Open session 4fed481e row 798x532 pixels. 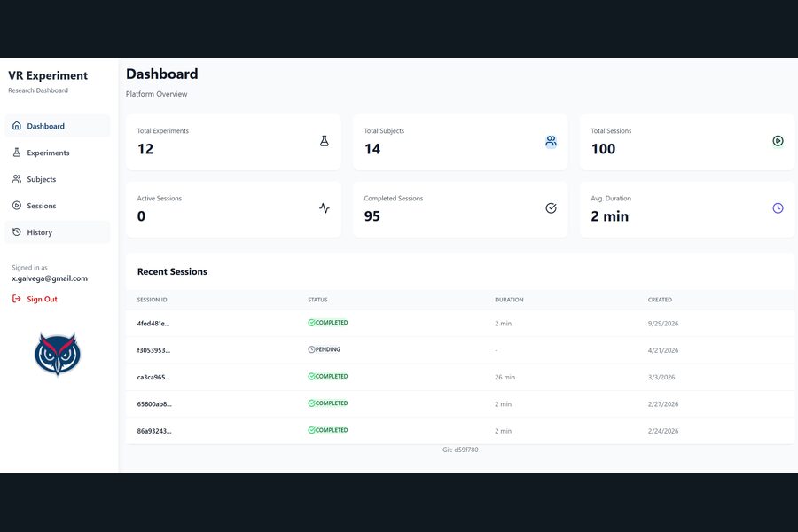point(460,324)
